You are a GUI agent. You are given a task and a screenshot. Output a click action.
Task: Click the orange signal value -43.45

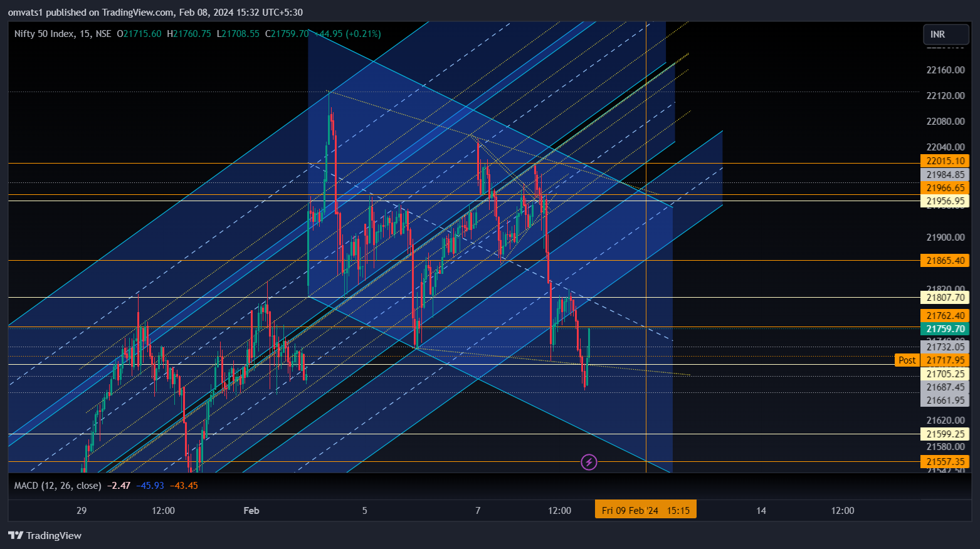pos(184,486)
